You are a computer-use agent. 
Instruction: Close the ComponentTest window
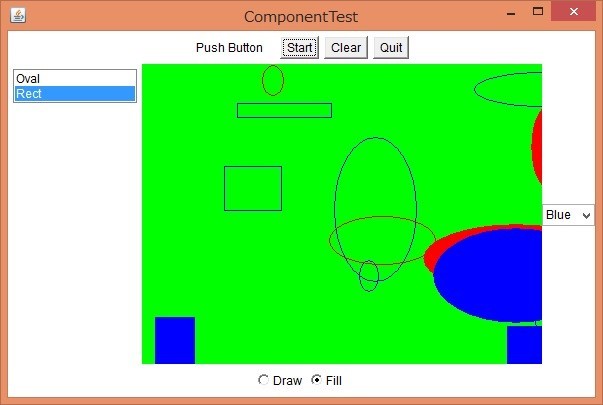(x=573, y=12)
